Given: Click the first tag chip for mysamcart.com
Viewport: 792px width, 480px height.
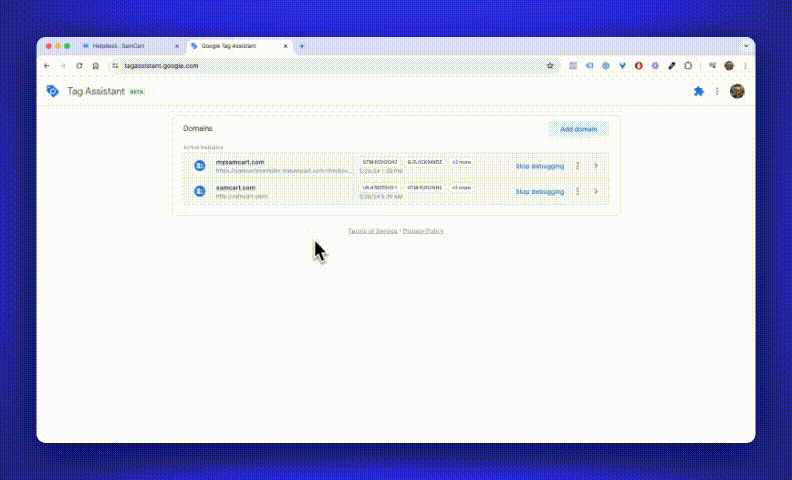Looking at the screenshot, I should tap(379, 162).
